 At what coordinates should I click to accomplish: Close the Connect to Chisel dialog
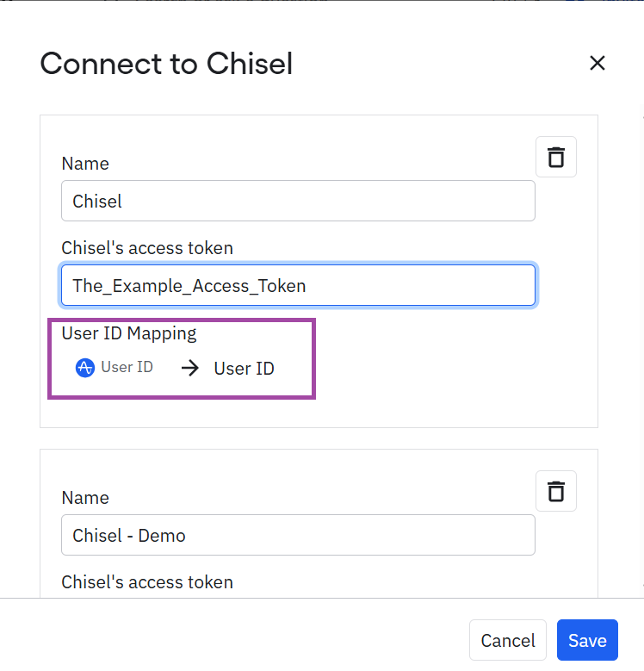[597, 63]
